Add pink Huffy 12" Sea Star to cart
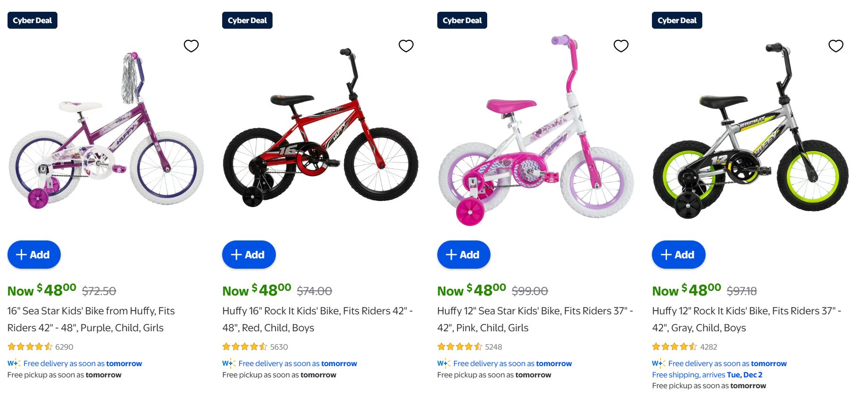 click(464, 255)
